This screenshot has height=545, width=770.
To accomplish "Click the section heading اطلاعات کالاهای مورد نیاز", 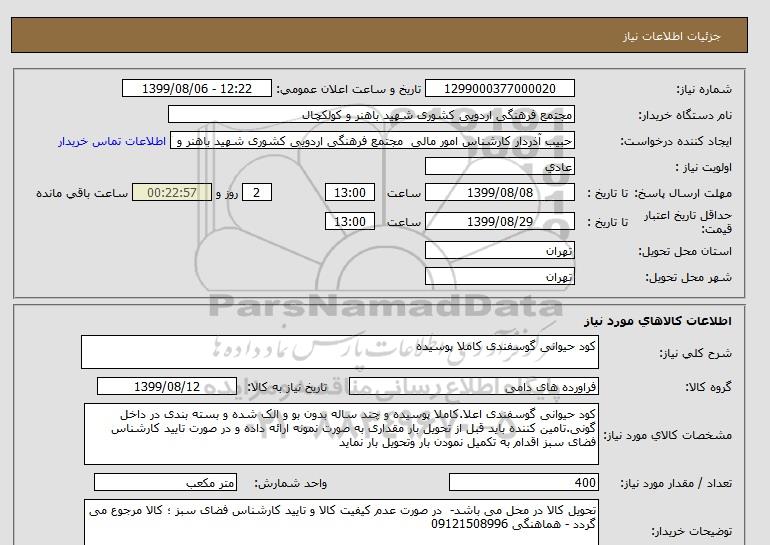I will click(x=658, y=321).
